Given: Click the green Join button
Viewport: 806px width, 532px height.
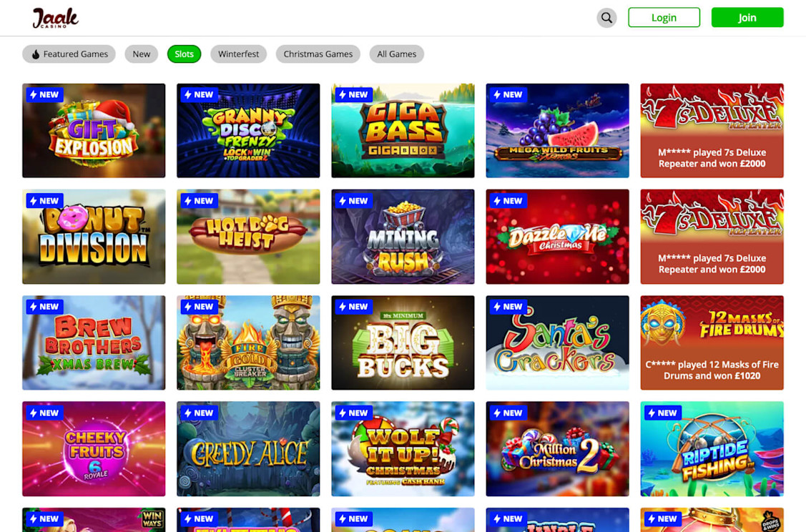Looking at the screenshot, I should point(747,17).
